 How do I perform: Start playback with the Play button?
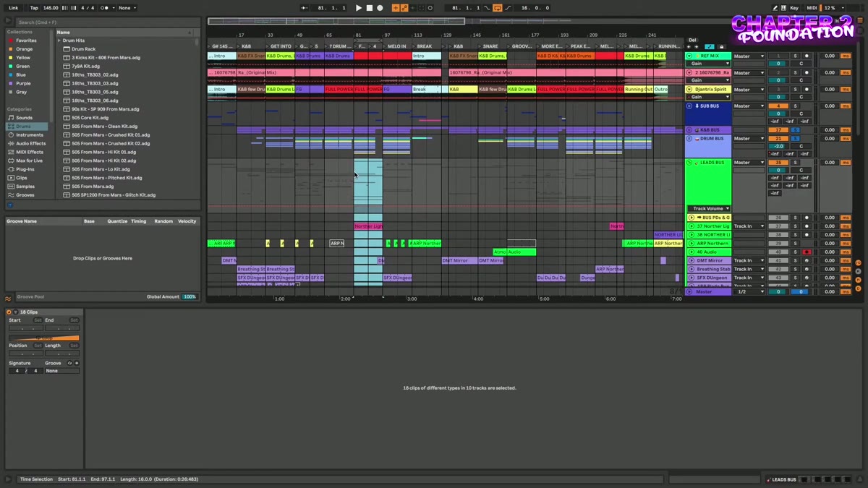[x=358, y=8]
